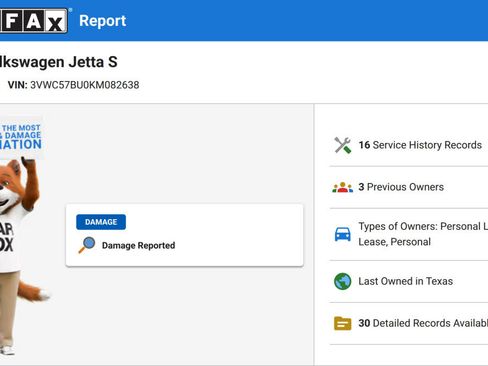488x366 pixels.
Task: Click the damage information banner above fox
Action: tap(21, 137)
